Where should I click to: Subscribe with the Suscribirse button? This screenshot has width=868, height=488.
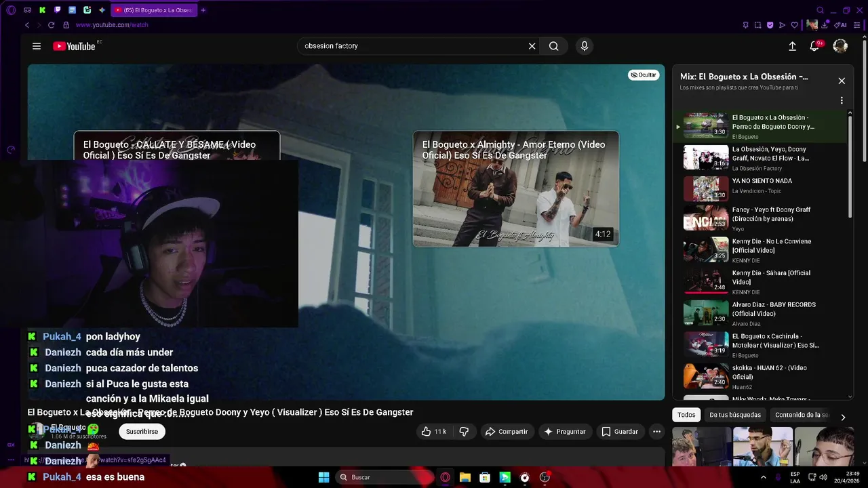[x=142, y=432]
